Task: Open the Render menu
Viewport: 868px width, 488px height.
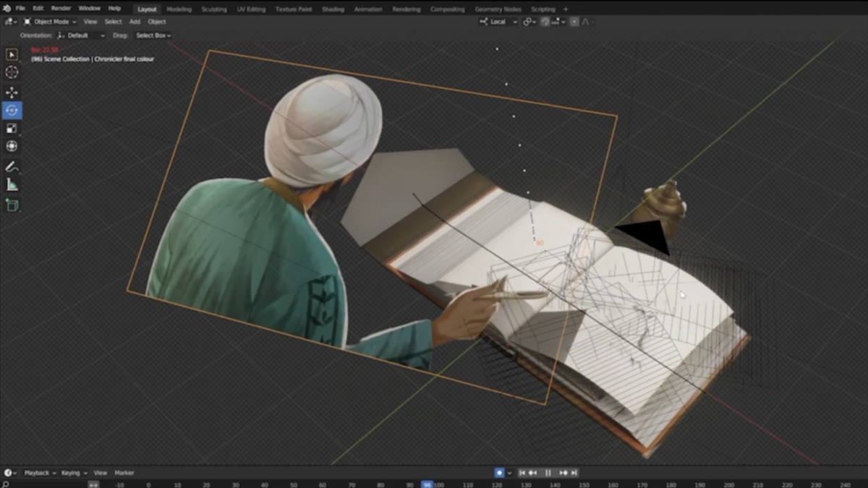Action: [x=61, y=9]
